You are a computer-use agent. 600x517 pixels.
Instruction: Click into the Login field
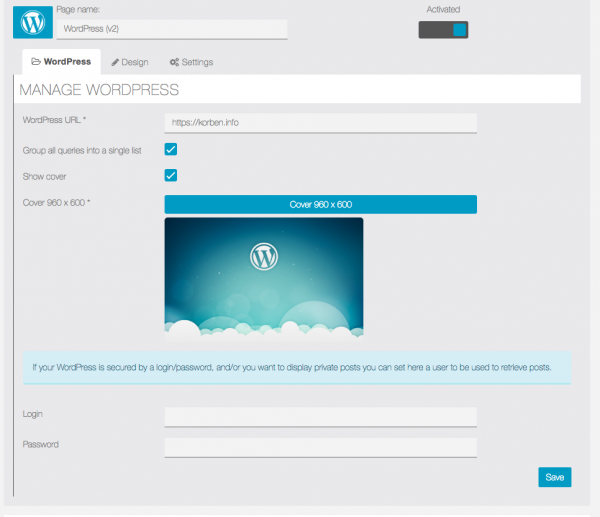point(320,416)
